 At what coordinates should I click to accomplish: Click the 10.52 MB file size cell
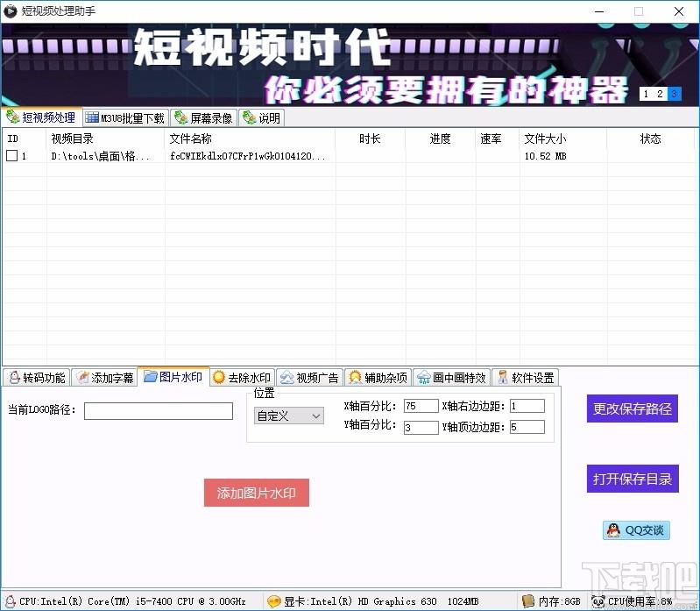click(x=545, y=156)
